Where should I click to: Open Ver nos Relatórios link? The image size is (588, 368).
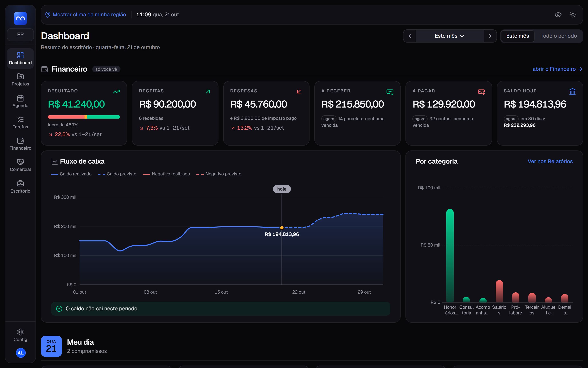tap(550, 161)
